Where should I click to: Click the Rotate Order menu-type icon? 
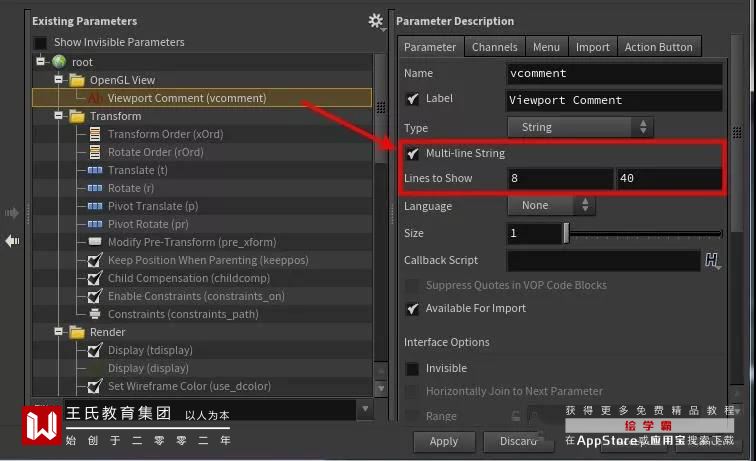pos(95,152)
